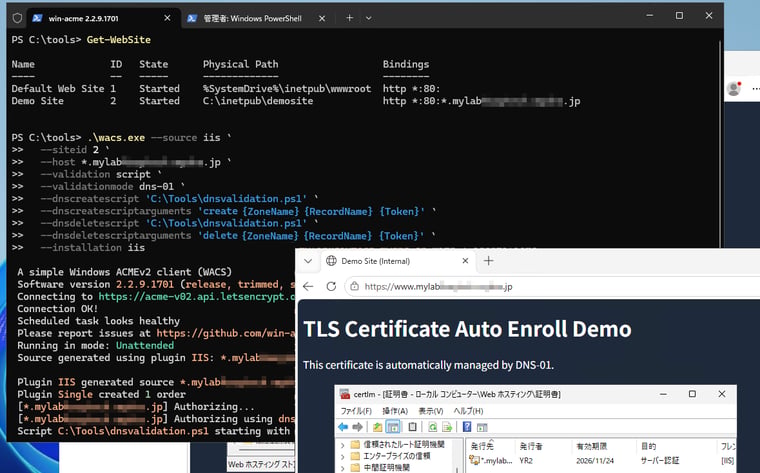Close the 管理者: Windows PowerShell tab
Image resolution: width=760 pixels, height=473 pixels.
(x=322, y=18)
